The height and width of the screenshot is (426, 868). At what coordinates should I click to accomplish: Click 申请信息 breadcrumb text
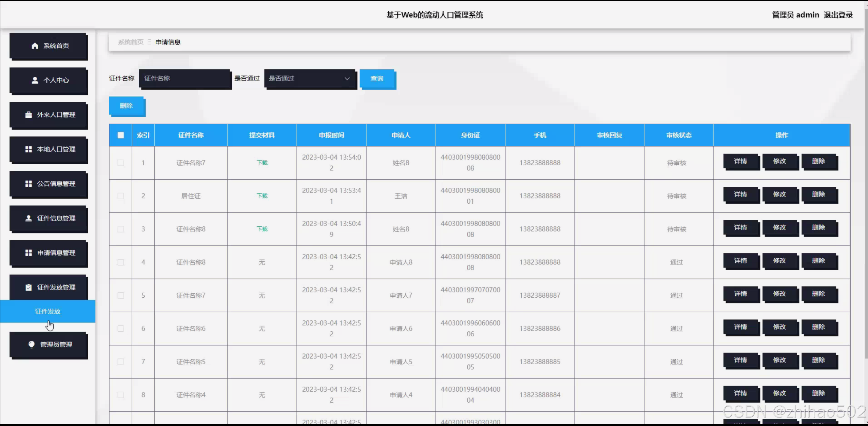(x=168, y=42)
